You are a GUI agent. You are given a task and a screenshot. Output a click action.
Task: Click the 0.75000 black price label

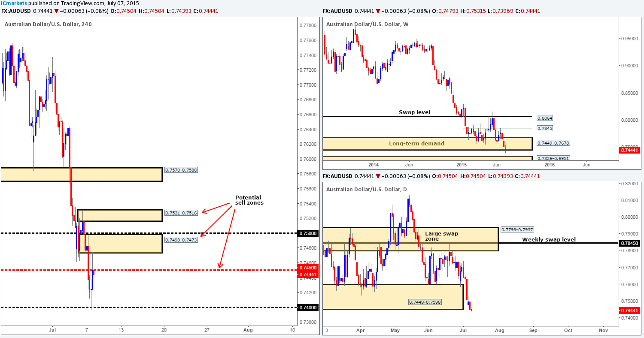308,233
